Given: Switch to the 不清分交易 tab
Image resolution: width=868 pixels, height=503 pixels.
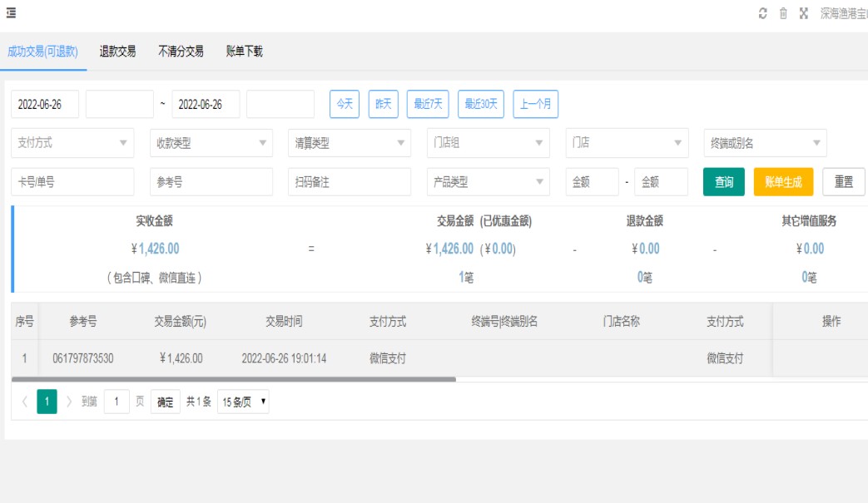Looking at the screenshot, I should (181, 52).
